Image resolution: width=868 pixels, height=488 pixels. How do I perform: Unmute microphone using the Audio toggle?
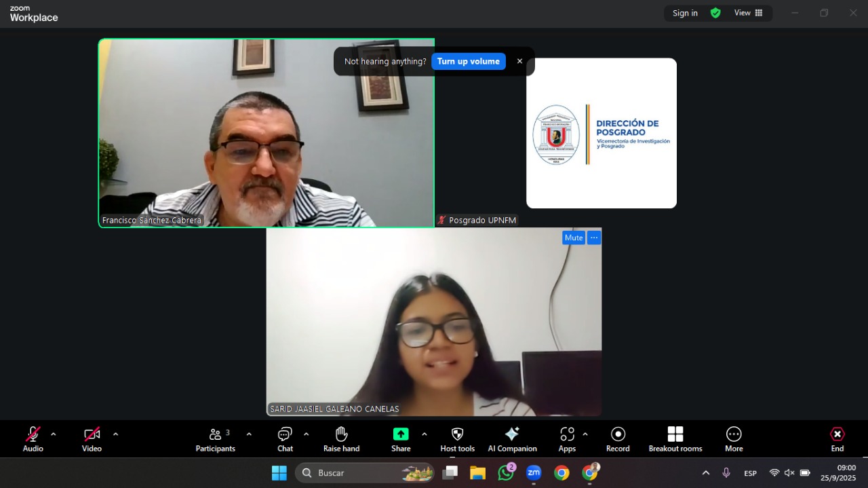point(33,434)
